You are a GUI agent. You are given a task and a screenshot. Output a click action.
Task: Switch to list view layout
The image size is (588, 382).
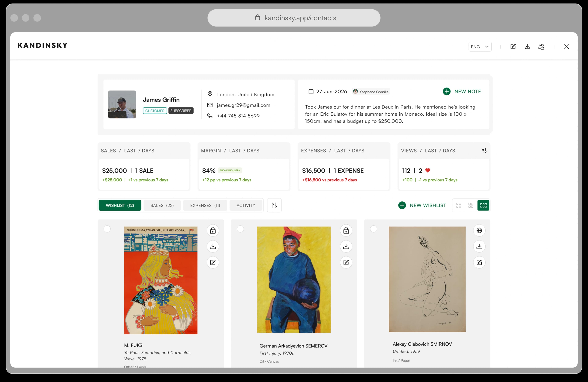pos(459,205)
